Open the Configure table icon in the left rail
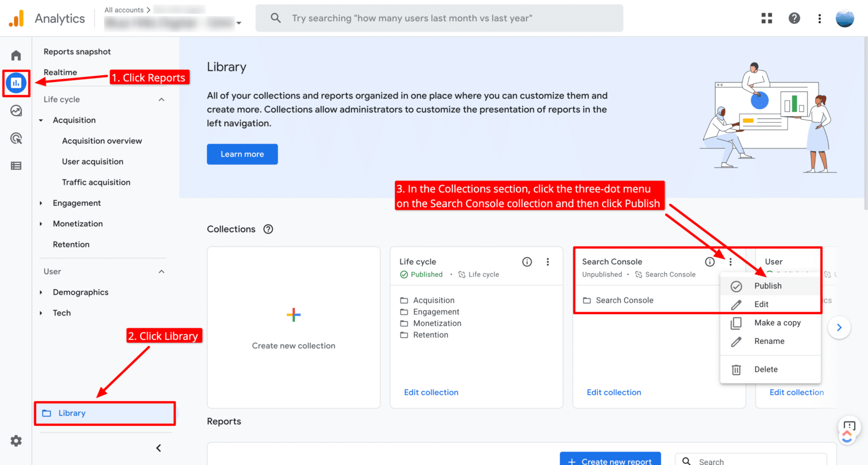Screen dimensions: 868x465 tap(16, 166)
